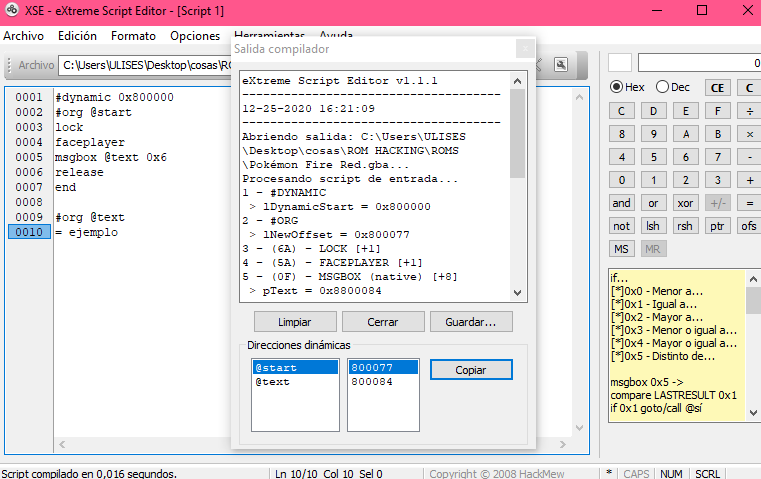Image resolution: width=761 pixels, height=479 pixels.
Task: Click the Guardar... button
Action: pyautogui.click(x=471, y=322)
